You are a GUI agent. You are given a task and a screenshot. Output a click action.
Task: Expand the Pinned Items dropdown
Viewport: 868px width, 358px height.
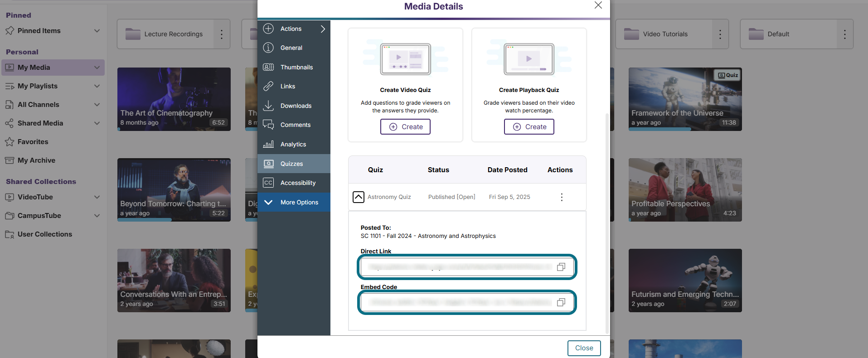tap(97, 31)
